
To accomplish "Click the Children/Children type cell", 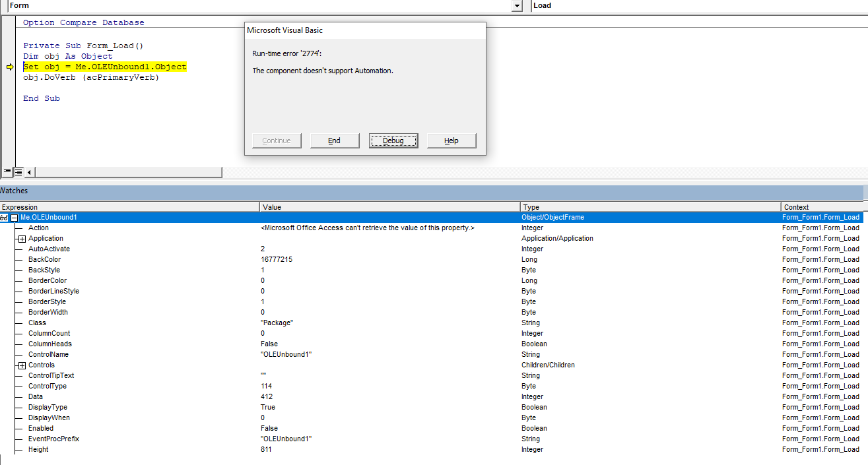I will 548,365.
